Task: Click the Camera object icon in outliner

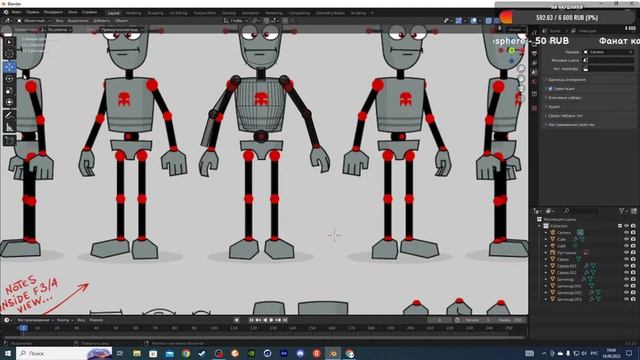Action: click(553, 233)
